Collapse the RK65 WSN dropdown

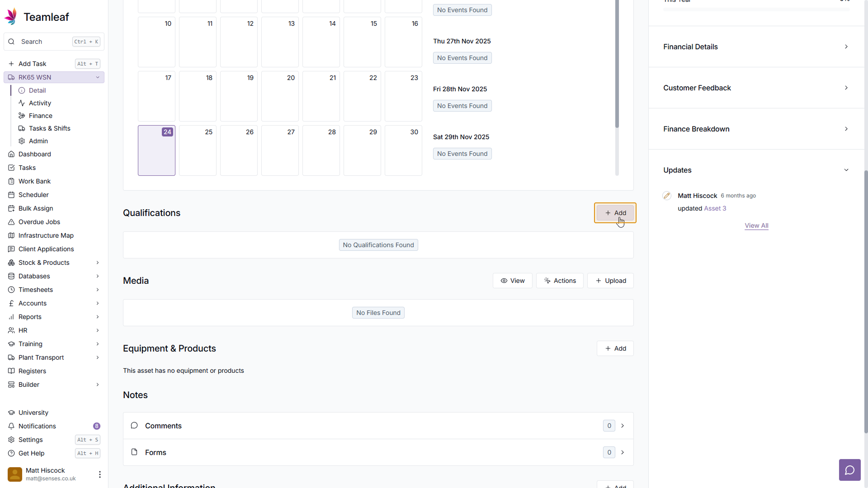(x=97, y=77)
